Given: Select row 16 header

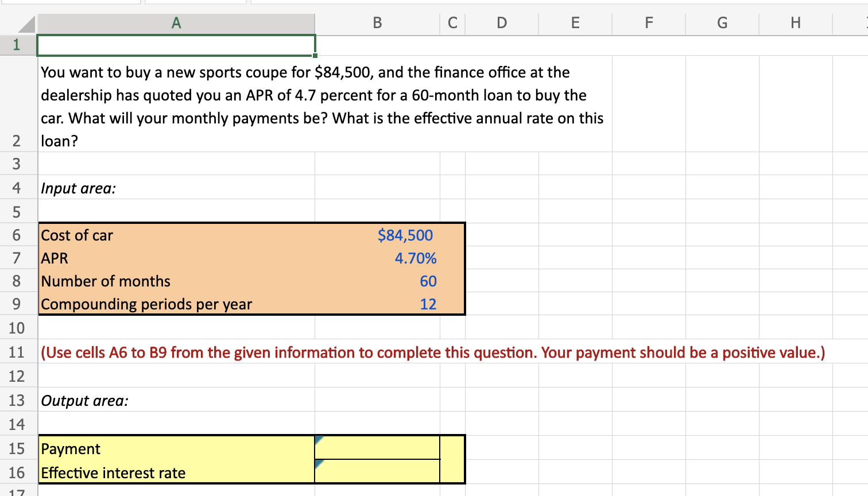Looking at the screenshot, I should coord(17,472).
